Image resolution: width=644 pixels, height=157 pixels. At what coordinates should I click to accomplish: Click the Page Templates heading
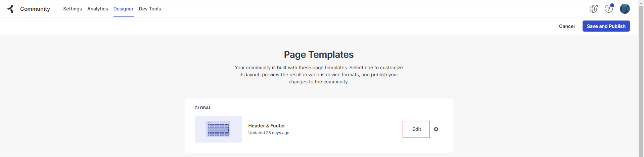coord(319,54)
